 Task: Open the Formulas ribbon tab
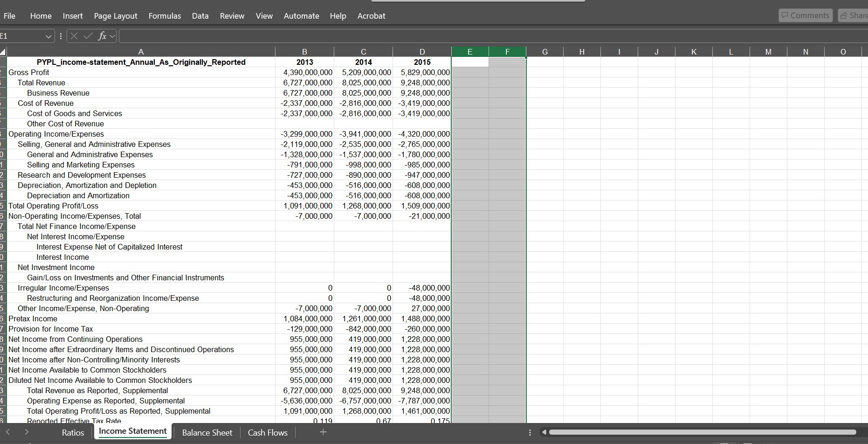(164, 15)
